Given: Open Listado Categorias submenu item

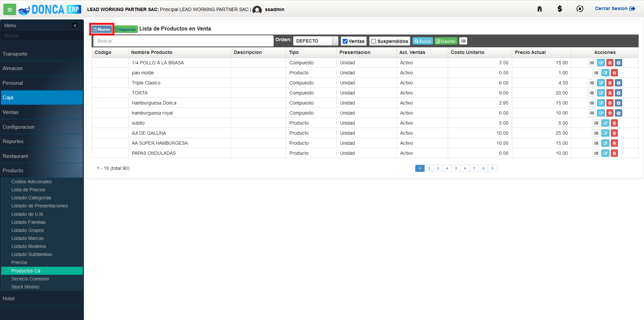Looking at the screenshot, I should 31,198.
